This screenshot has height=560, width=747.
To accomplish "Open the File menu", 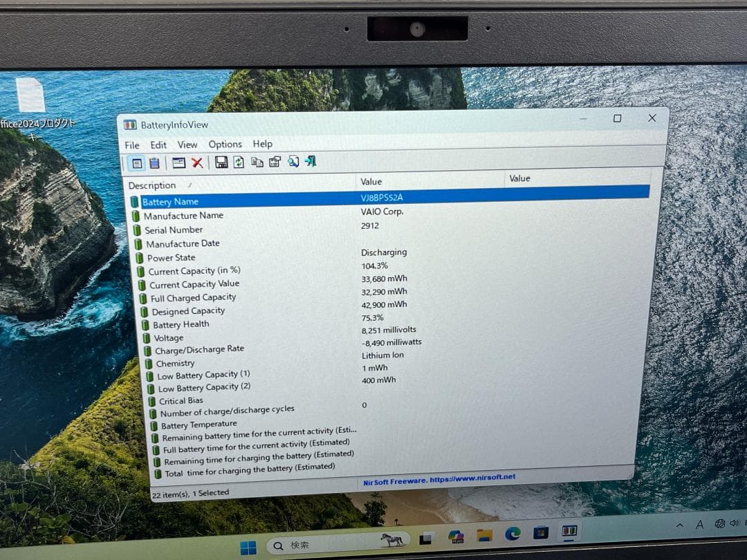I will point(131,144).
